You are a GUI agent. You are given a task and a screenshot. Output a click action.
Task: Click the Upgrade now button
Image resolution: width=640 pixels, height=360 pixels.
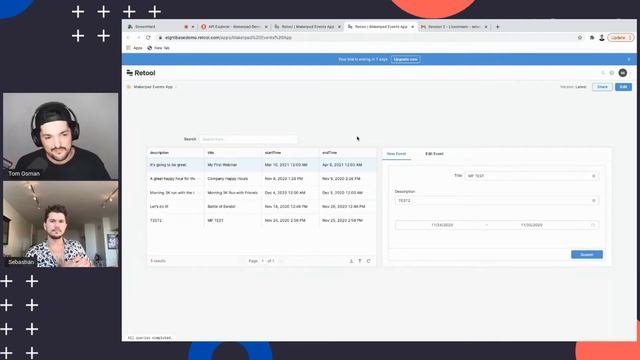(406, 59)
